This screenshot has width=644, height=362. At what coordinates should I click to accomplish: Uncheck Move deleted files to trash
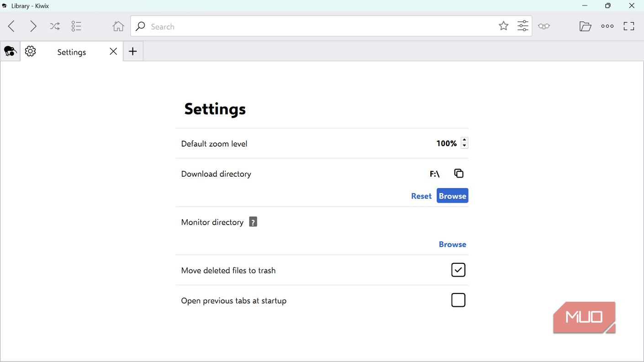click(x=458, y=270)
